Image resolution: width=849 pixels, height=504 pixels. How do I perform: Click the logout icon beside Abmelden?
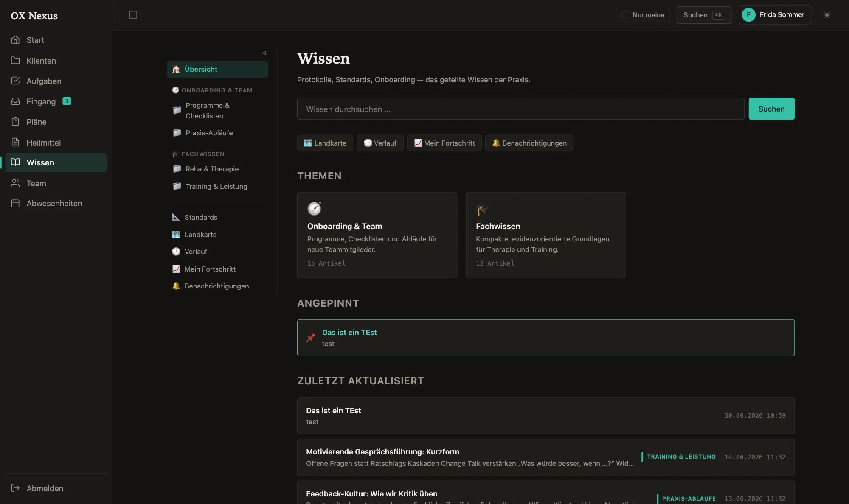(15, 488)
